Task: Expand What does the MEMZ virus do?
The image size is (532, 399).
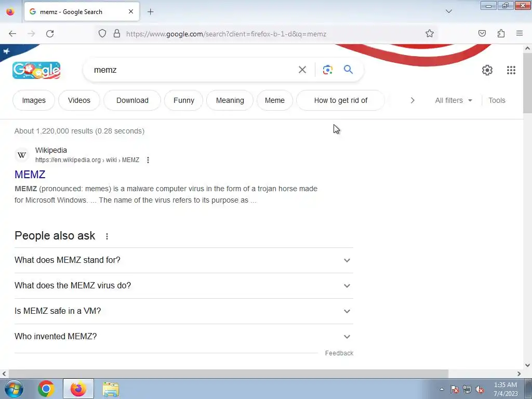Action: click(x=184, y=286)
